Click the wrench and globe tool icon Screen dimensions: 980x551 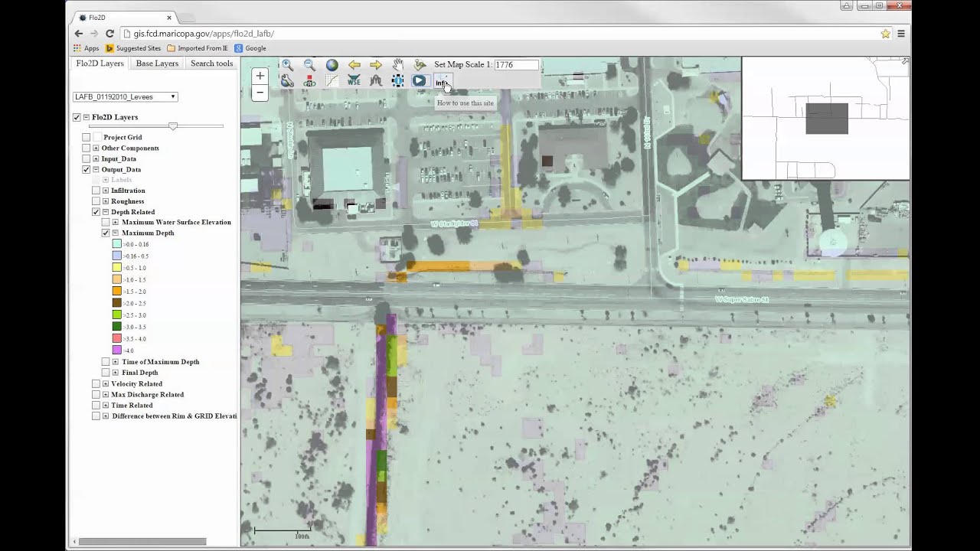point(287,80)
